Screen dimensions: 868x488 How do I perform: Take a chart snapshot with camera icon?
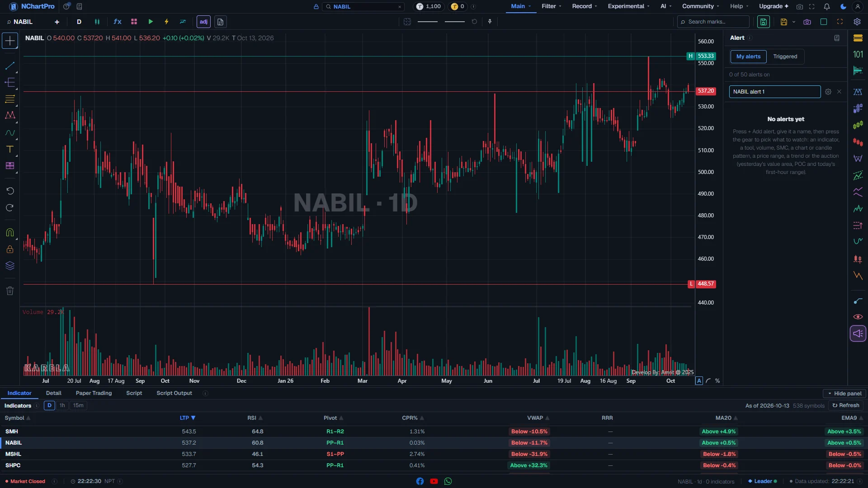807,22
